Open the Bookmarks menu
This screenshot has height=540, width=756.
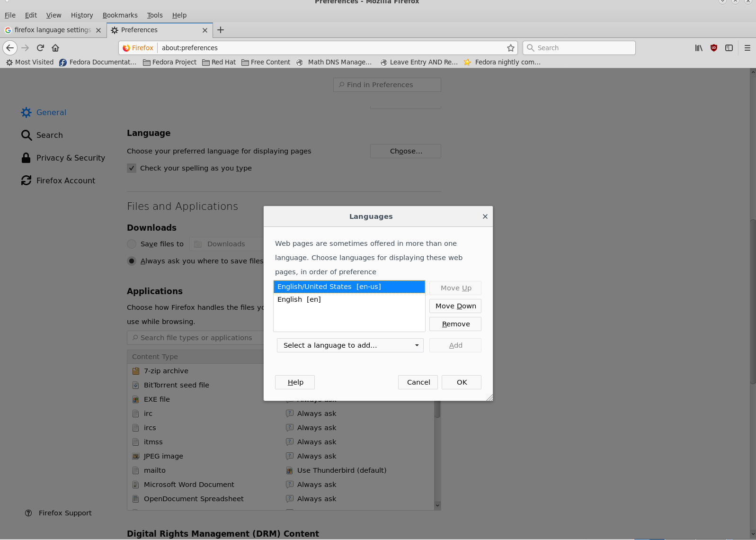pyautogui.click(x=120, y=15)
